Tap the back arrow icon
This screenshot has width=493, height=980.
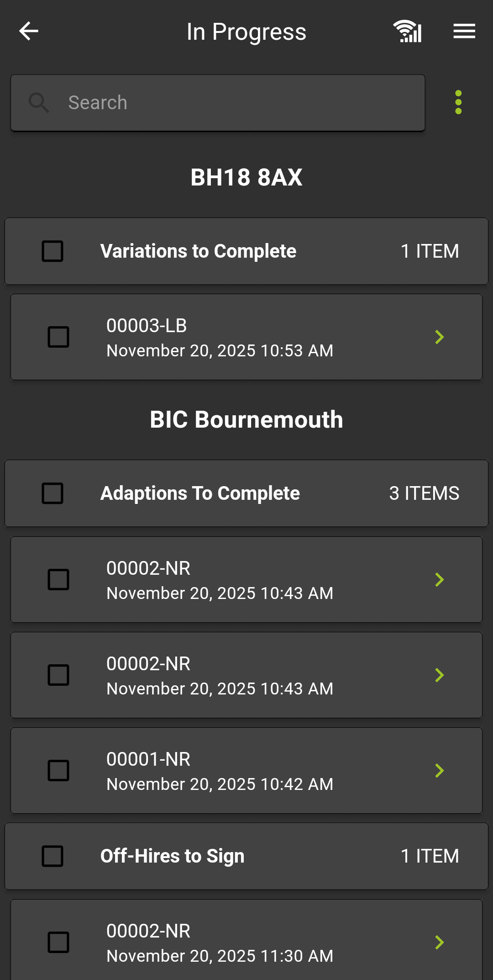[x=29, y=32]
